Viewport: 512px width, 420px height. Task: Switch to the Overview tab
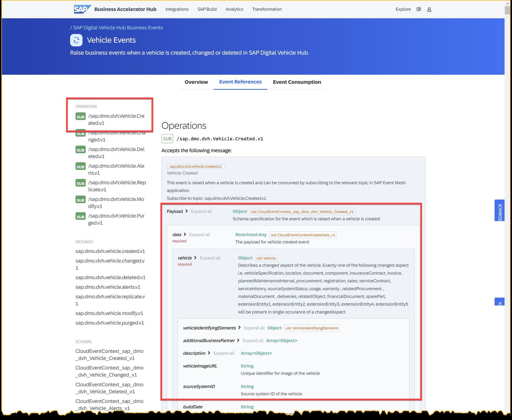coord(196,82)
